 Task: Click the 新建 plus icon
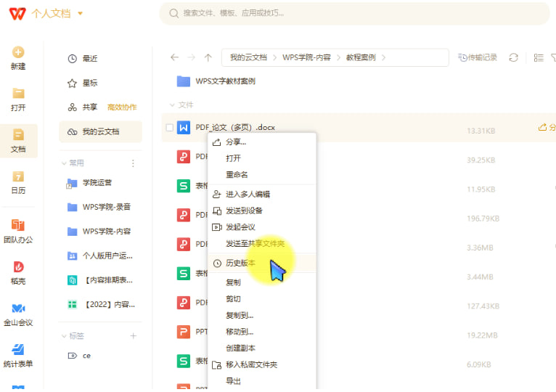click(18, 52)
